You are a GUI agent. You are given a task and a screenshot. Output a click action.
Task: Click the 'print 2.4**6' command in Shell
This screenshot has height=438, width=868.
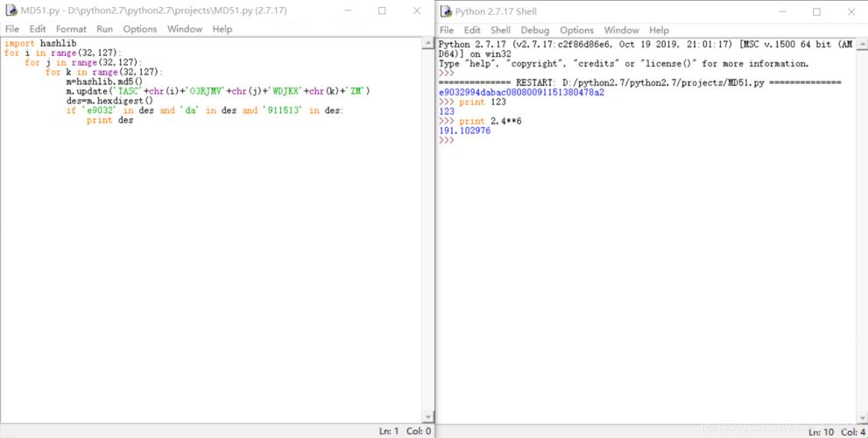(x=490, y=121)
